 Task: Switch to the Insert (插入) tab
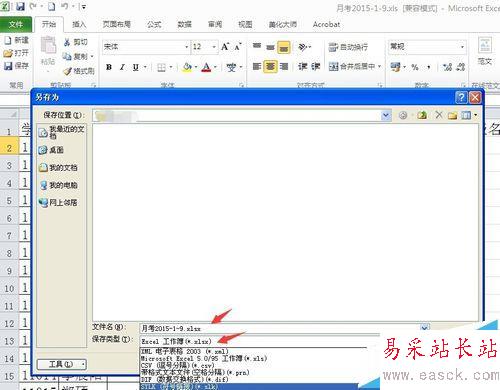[79, 24]
